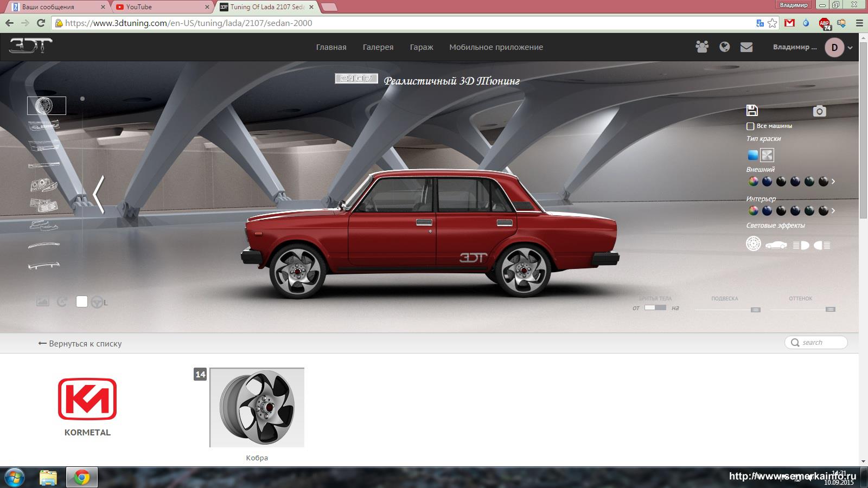This screenshot has width=868, height=488.
Task: Open the envelope messages icon
Action: click(746, 47)
